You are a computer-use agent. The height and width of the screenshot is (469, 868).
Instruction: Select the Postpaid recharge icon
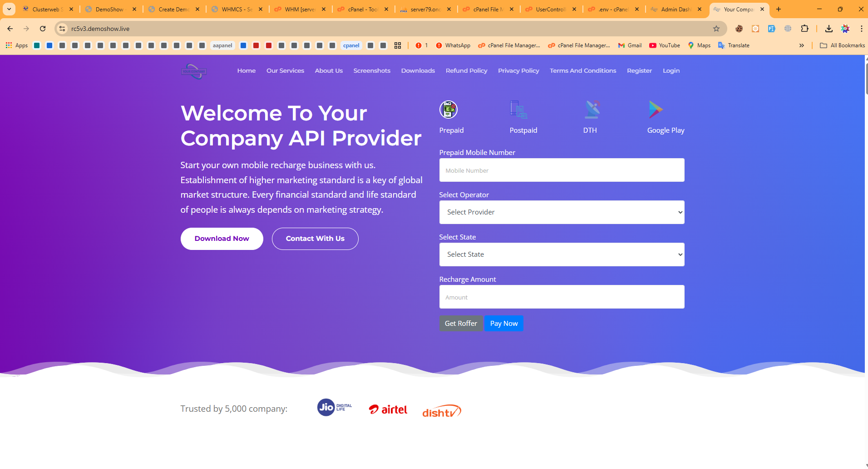519,110
